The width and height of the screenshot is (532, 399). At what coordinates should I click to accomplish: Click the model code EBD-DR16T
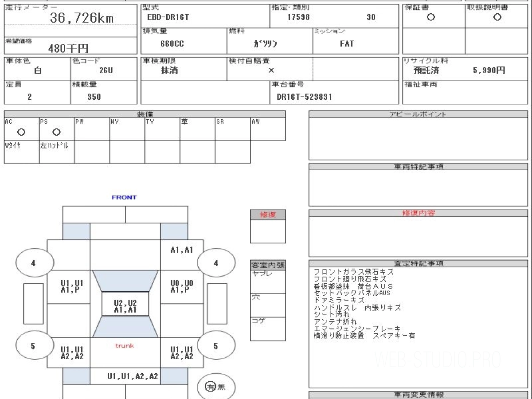pyautogui.click(x=168, y=17)
